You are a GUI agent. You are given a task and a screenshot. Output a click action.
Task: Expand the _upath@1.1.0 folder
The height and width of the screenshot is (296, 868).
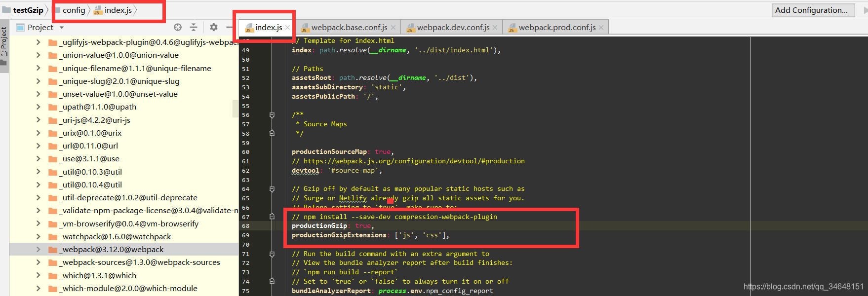coord(39,107)
